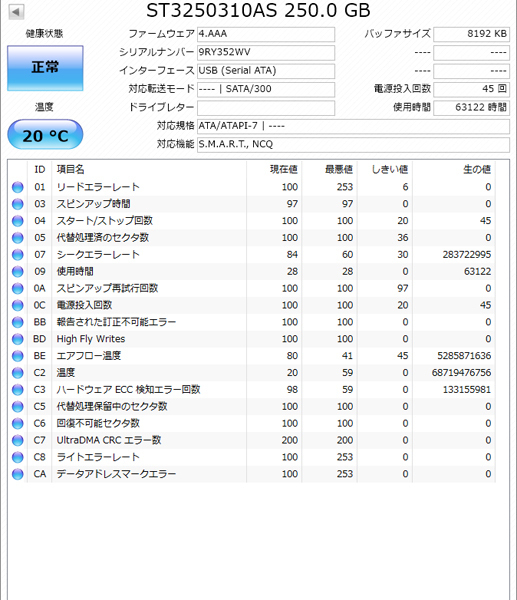This screenshot has height=600, width=517.
Task: Select the 使用時間 attribute name in row 09
Action: pos(75,271)
